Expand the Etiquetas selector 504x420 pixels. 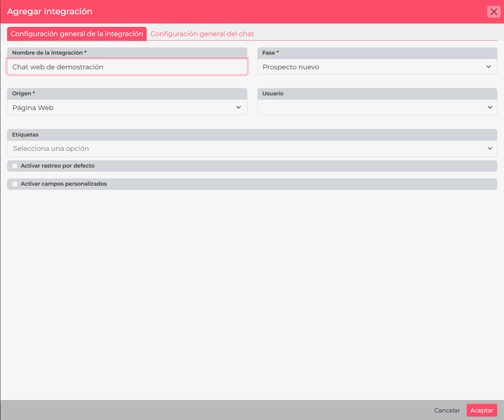(x=252, y=148)
